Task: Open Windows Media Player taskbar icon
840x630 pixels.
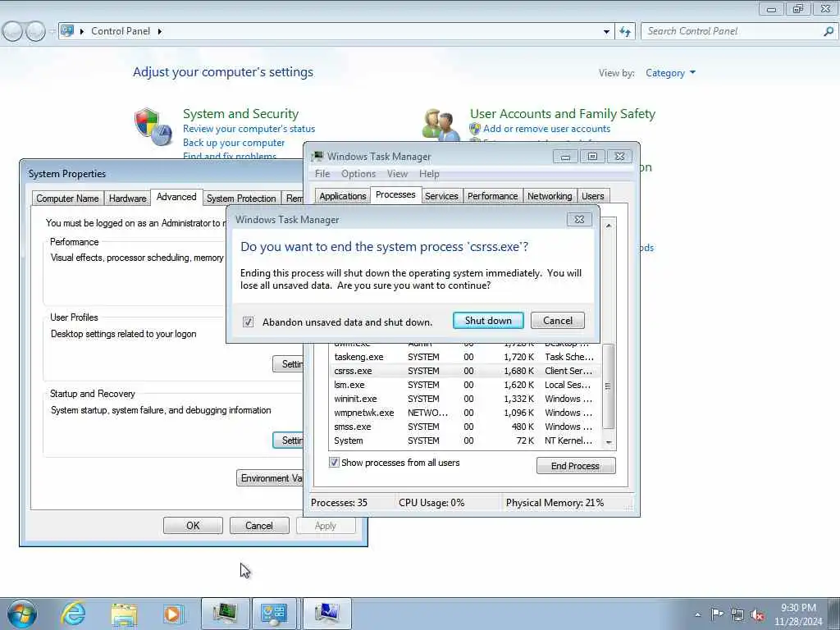Action: 173,614
